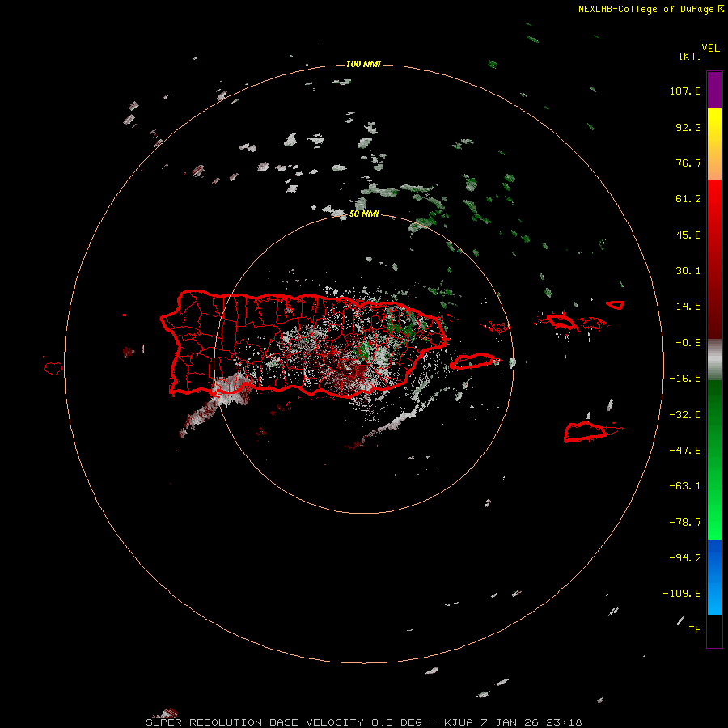The height and width of the screenshot is (728, 728).
Task: Click the 30.1 scale value
Action: click(x=688, y=271)
